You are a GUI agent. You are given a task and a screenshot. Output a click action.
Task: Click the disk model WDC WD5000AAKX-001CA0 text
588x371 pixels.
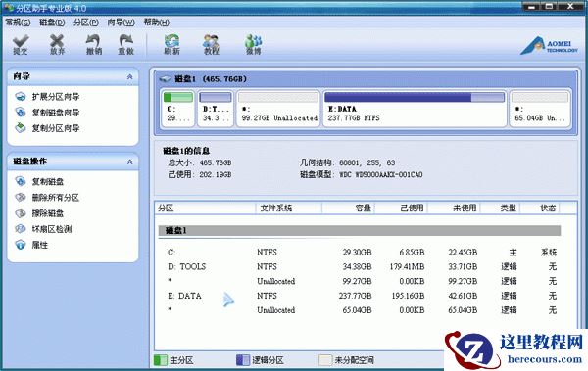pyautogui.click(x=380, y=174)
